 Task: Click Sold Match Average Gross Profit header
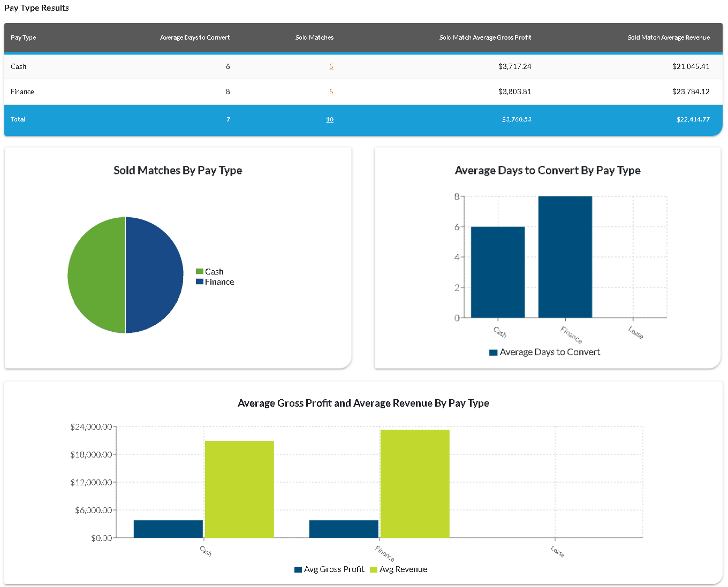point(485,37)
